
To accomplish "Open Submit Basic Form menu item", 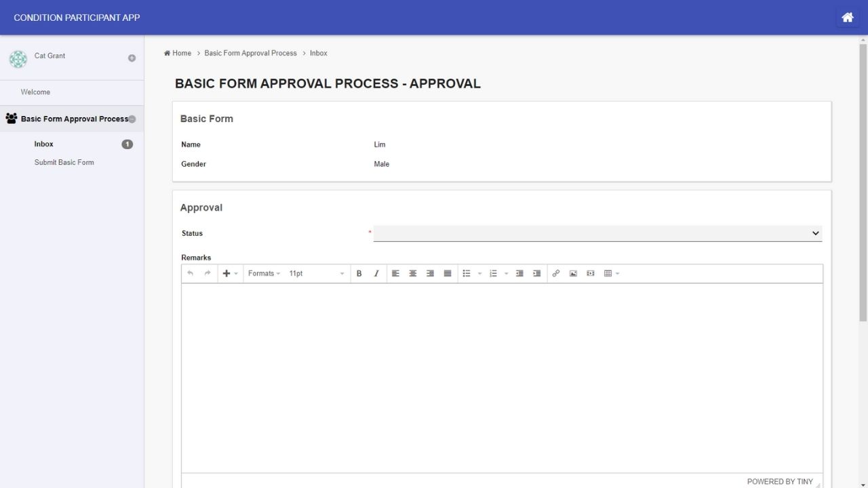I will (64, 163).
